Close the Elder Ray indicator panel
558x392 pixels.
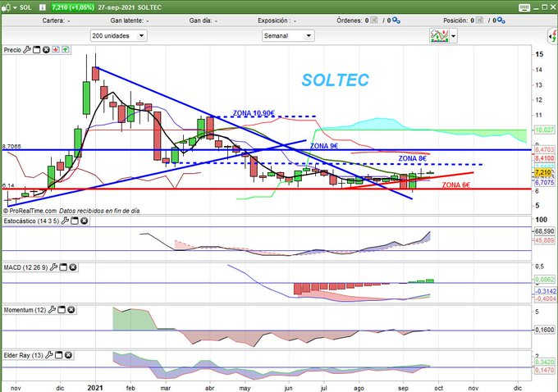point(68,355)
